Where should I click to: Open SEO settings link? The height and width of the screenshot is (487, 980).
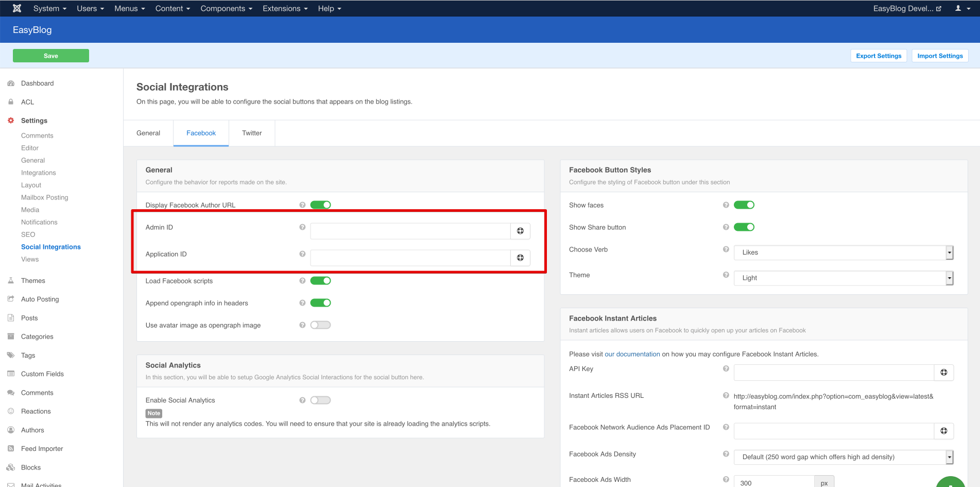(x=28, y=234)
